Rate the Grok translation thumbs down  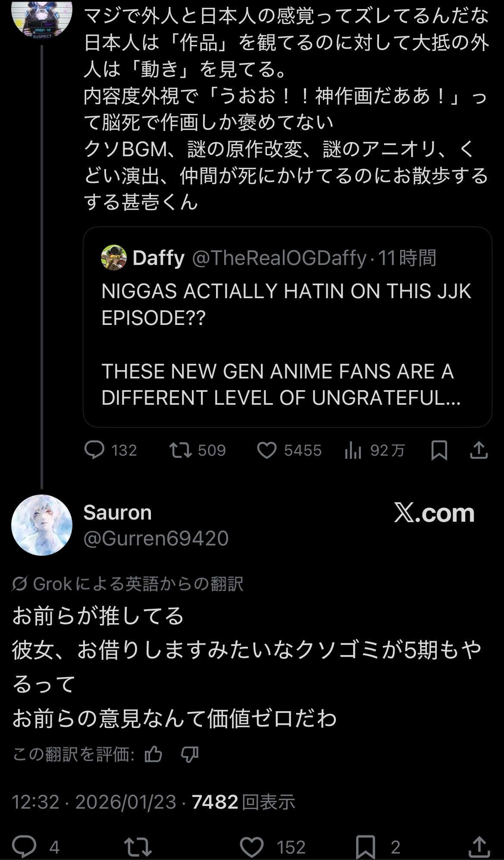(190, 754)
